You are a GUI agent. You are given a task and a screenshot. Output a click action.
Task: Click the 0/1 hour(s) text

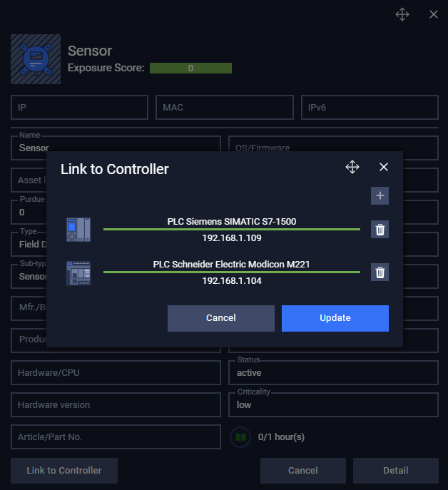pyautogui.click(x=281, y=437)
